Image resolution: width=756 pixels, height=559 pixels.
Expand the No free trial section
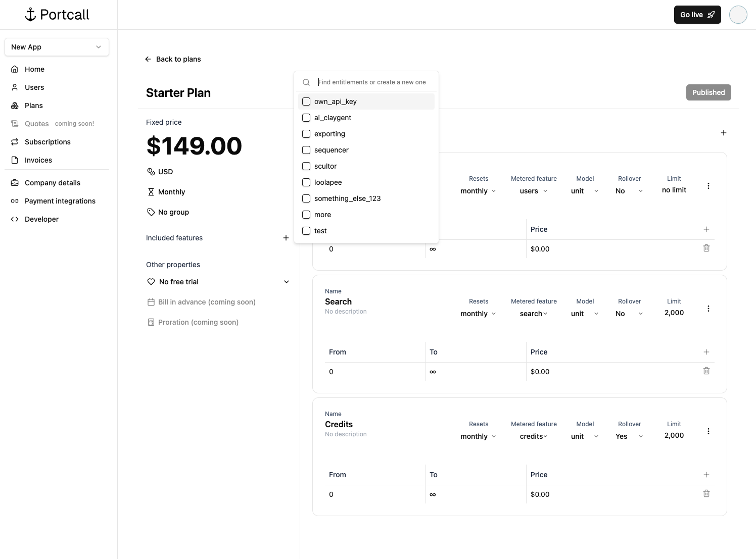[x=287, y=282]
